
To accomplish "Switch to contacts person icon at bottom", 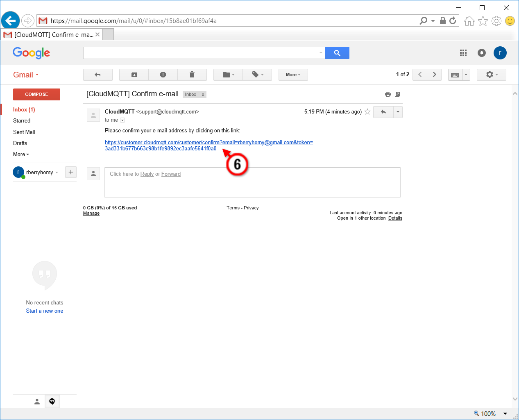I will 37,402.
